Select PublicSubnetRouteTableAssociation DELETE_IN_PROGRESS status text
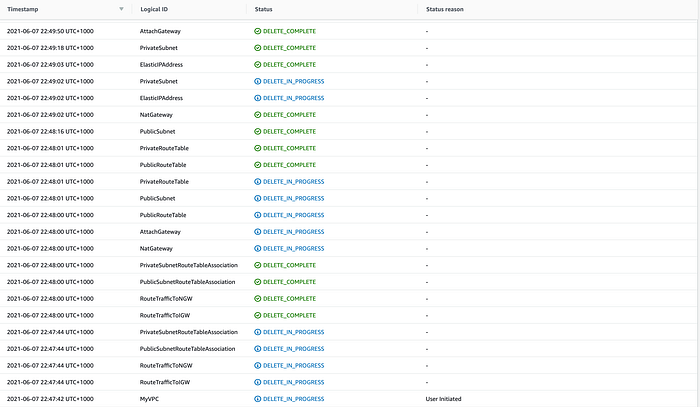The height and width of the screenshot is (407, 700). click(294, 349)
